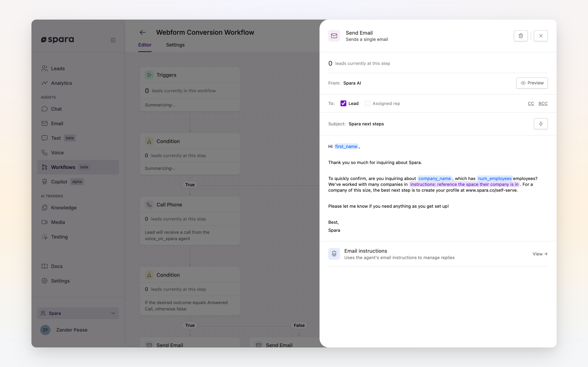Open the Zander Pease account menu
The width and height of the screenshot is (588, 367).
tap(71, 330)
